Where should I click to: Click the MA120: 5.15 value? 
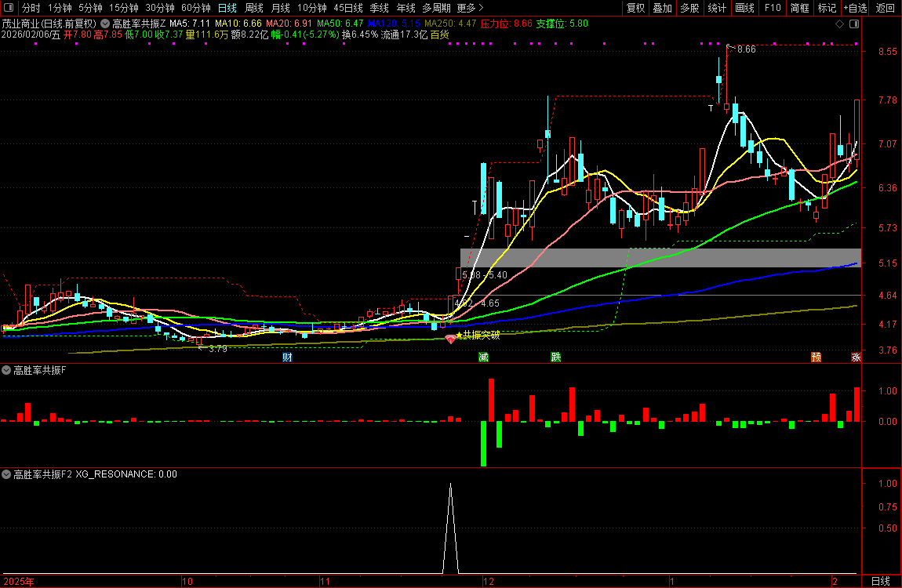pos(394,24)
